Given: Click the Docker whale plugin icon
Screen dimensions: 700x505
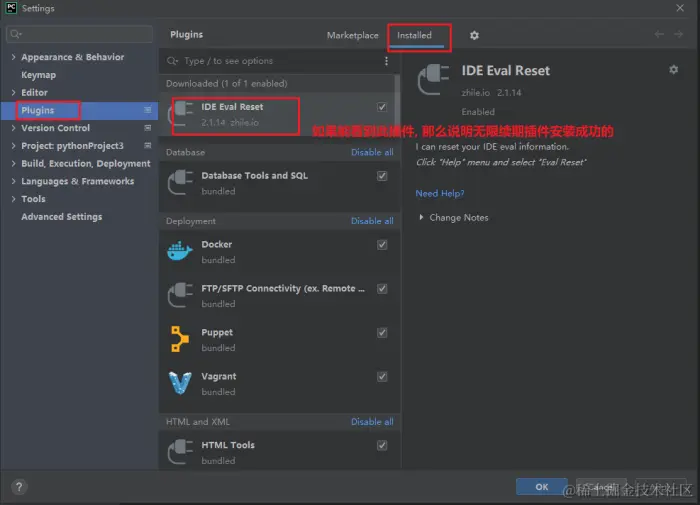Looking at the screenshot, I should pyautogui.click(x=180, y=251).
